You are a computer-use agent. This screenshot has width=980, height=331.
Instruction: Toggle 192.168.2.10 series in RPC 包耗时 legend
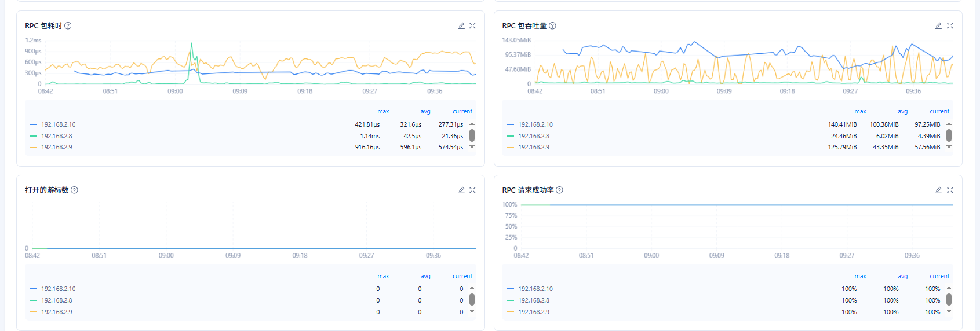pyautogui.click(x=58, y=124)
